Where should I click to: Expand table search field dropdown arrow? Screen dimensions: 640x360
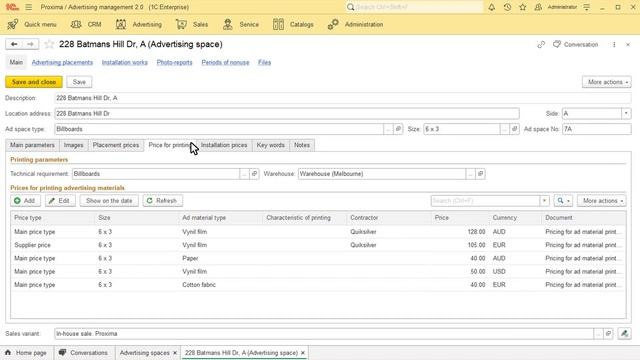click(x=544, y=201)
